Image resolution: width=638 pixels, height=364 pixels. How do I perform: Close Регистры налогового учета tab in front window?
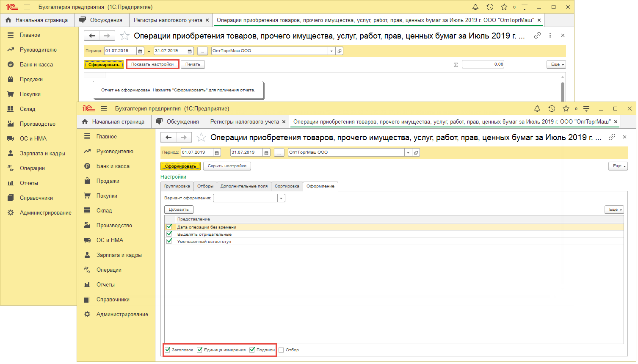pos(284,122)
